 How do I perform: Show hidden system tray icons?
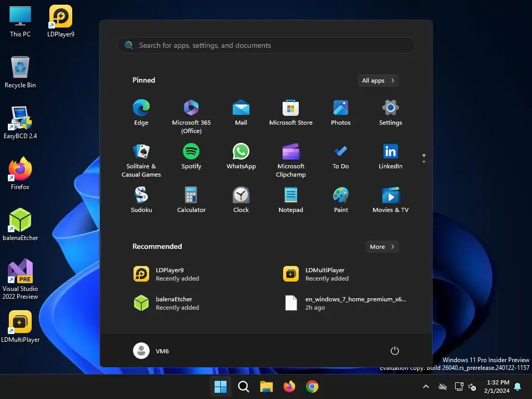click(x=426, y=387)
